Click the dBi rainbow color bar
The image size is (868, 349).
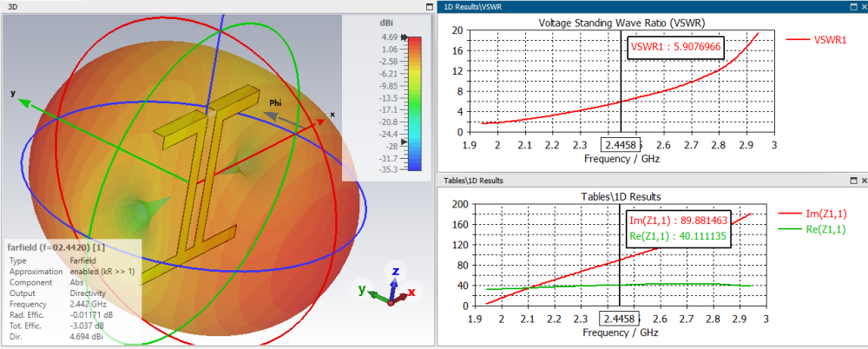(x=415, y=103)
